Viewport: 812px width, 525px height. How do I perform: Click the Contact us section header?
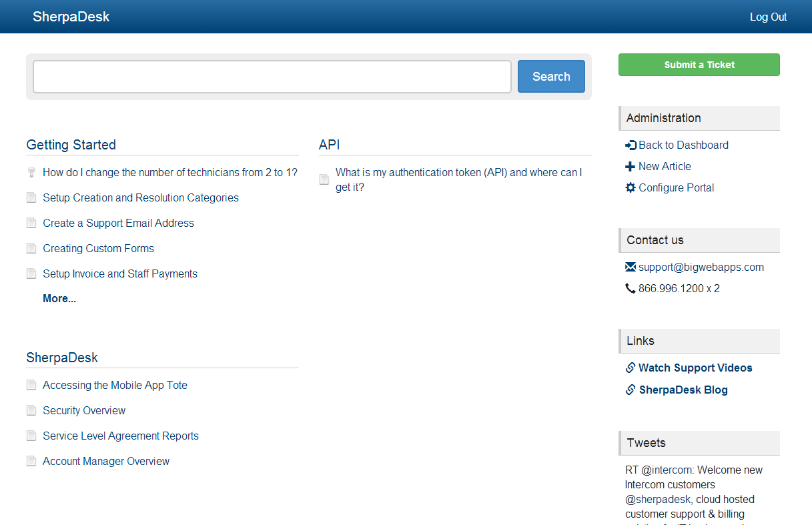[699, 240]
